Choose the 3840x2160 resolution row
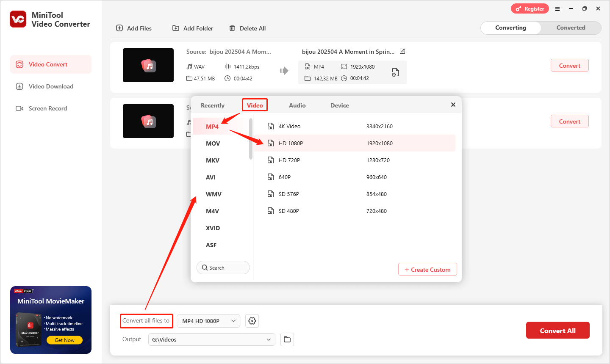This screenshot has height=364, width=610. [x=355, y=126]
